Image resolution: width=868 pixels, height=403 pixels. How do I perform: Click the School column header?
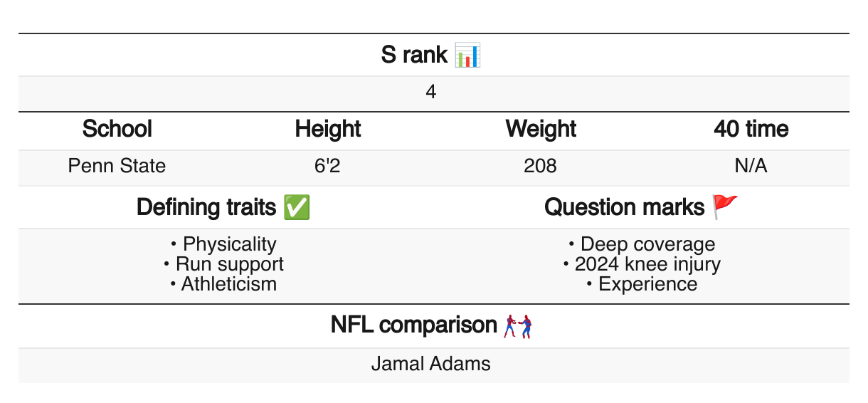(117, 129)
